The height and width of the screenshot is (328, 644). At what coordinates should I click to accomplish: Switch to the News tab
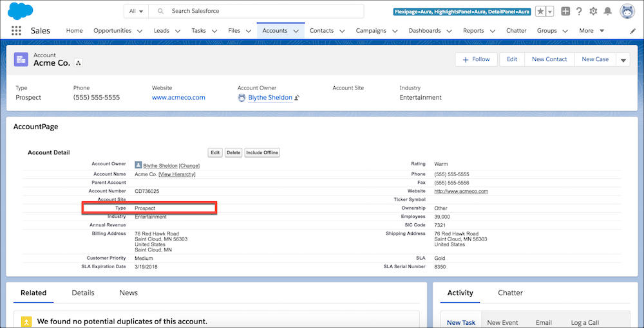click(x=129, y=293)
